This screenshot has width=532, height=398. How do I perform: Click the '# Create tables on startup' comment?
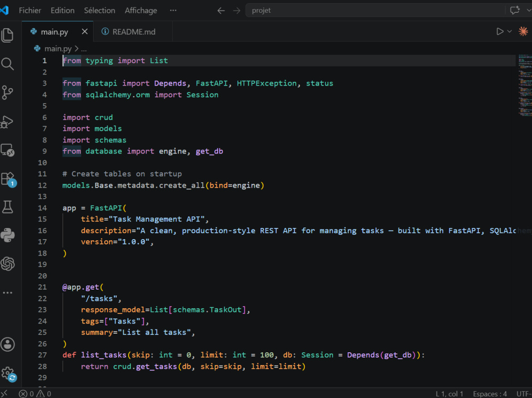pos(122,174)
